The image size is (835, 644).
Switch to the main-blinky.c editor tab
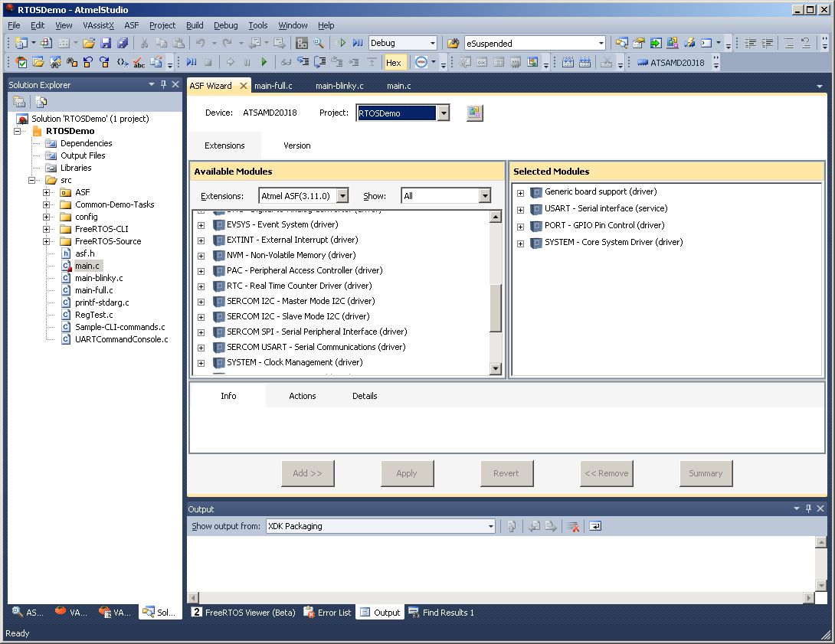click(340, 86)
